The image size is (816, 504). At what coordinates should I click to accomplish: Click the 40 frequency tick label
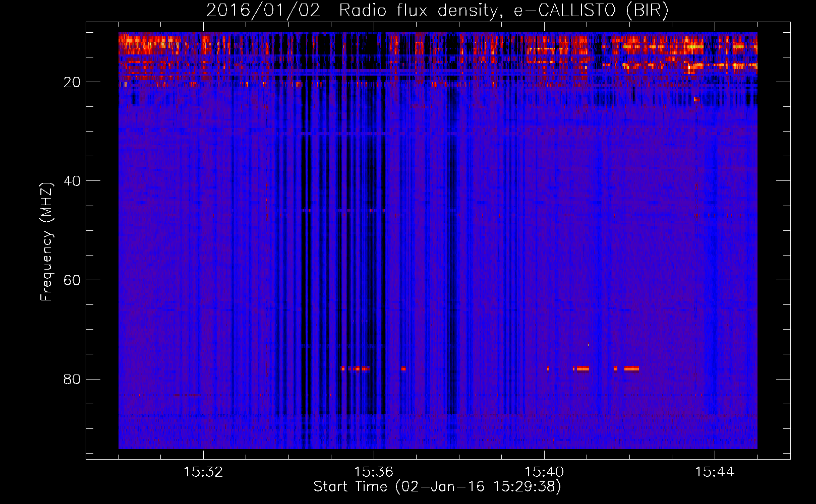pyautogui.click(x=72, y=181)
